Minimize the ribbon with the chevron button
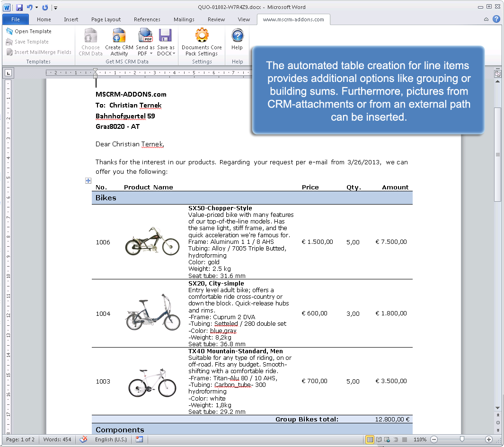The height and width of the screenshot is (447, 504). 486,19
